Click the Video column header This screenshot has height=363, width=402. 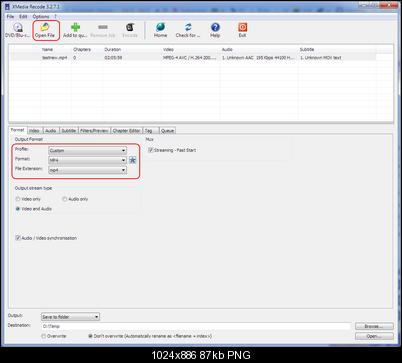pyautogui.click(x=191, y=49)
